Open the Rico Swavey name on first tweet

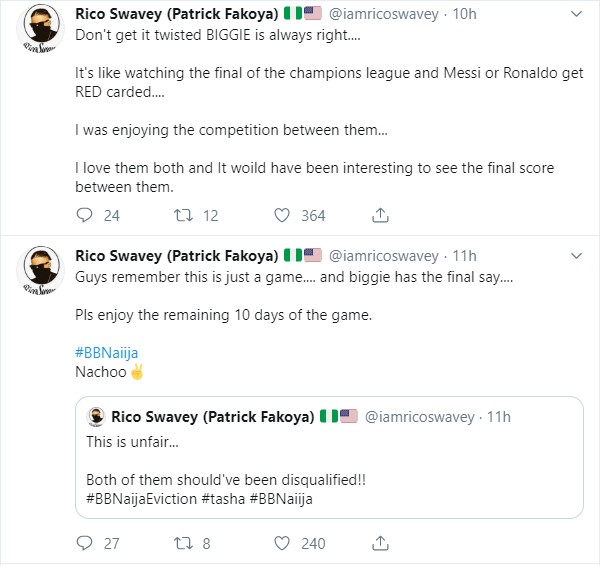[x=177, y=14]
